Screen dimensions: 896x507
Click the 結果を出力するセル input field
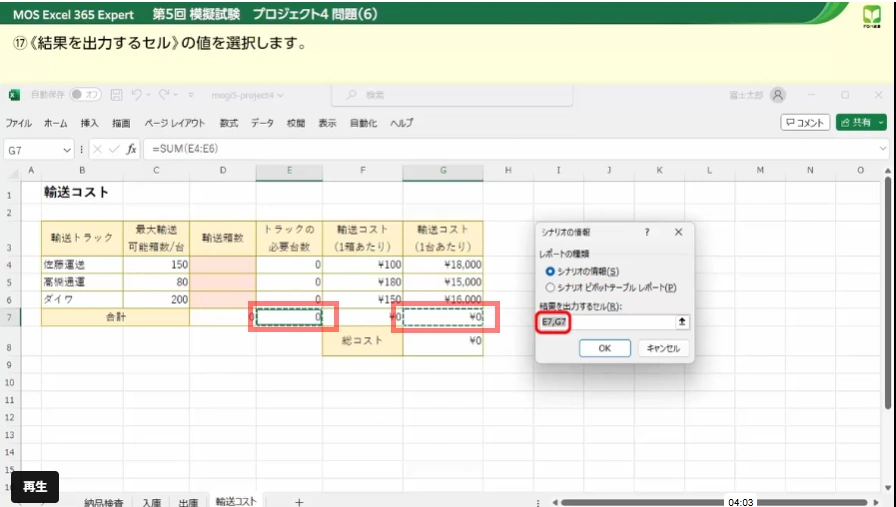click(x=607, y=322)
